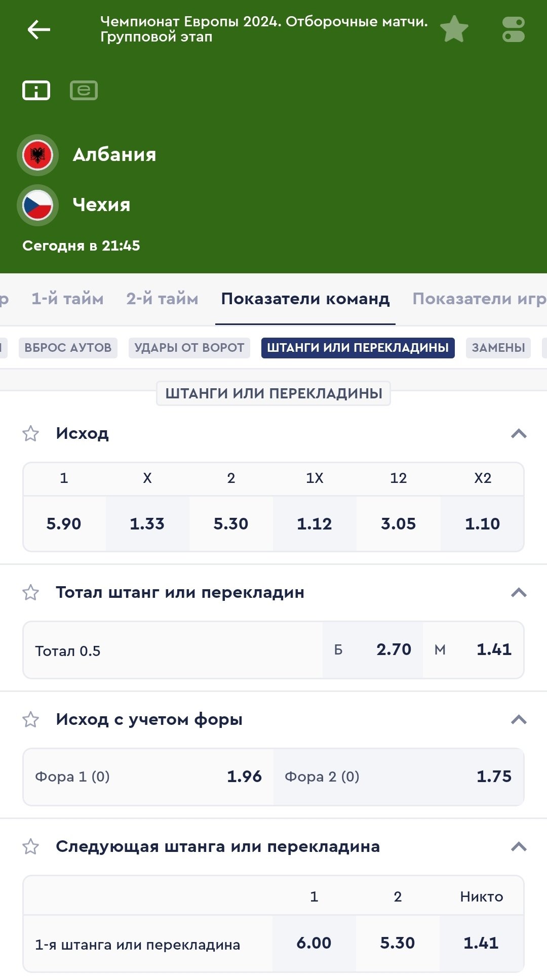
Task: Open the display settings toggles icon
Action: pos(513,29)
